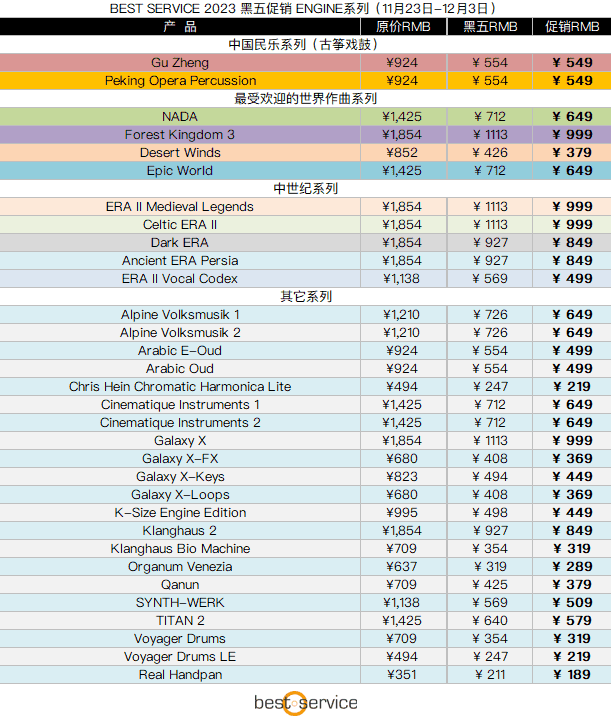
Task: Select Forest Kingdom 3 product name
Action: [x=180, y=134]
